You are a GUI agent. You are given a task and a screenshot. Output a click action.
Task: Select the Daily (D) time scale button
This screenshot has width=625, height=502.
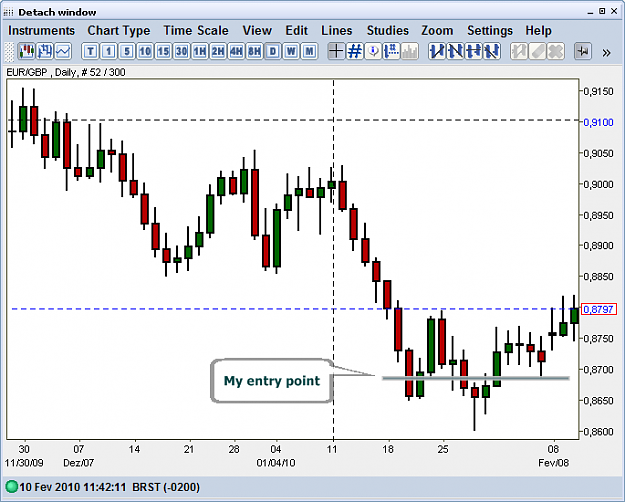point(273,51)
